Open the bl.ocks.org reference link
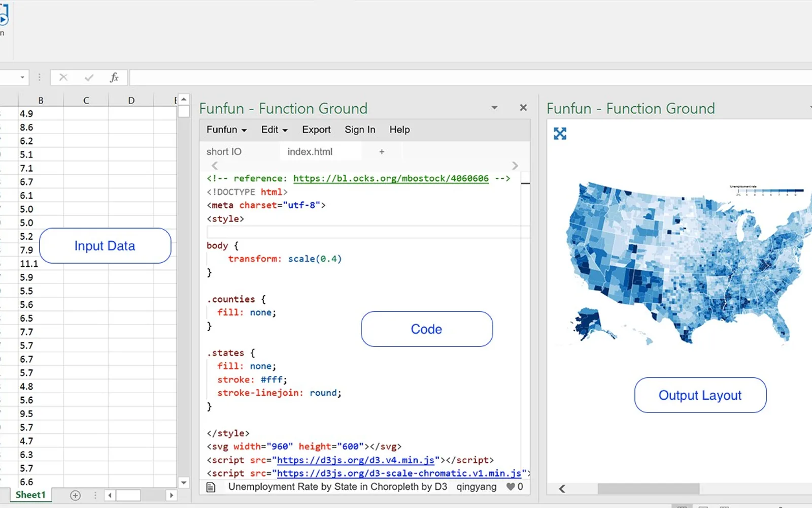 [391, 178]
